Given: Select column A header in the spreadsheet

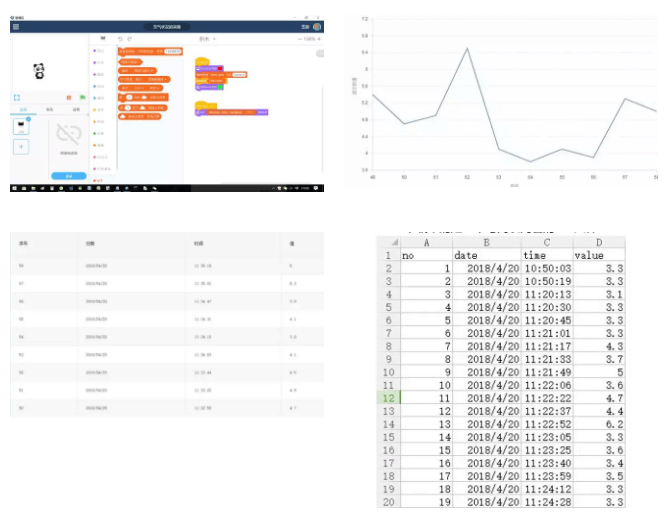Looking at the screenshot, I should click(x=426, y=242).
